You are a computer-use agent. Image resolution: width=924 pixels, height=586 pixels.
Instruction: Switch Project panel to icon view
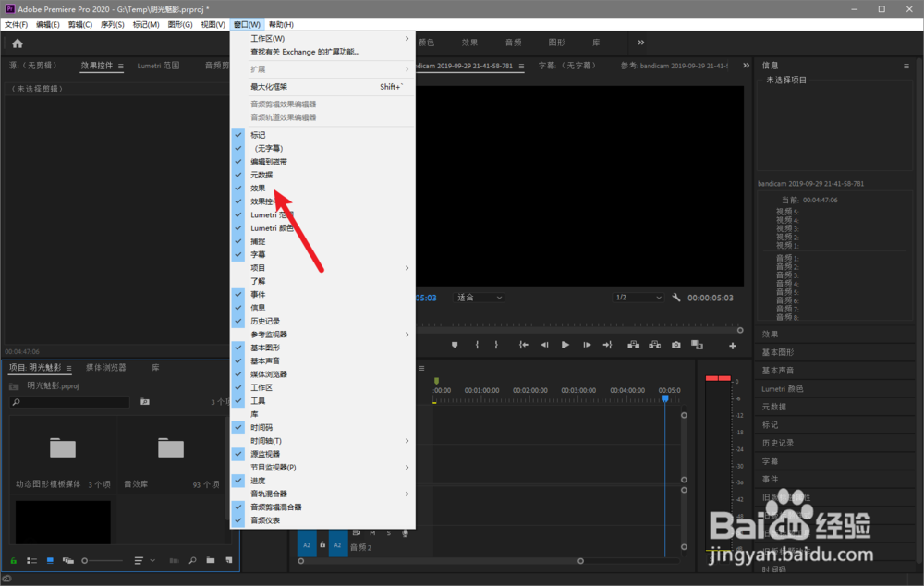(50, 561)
